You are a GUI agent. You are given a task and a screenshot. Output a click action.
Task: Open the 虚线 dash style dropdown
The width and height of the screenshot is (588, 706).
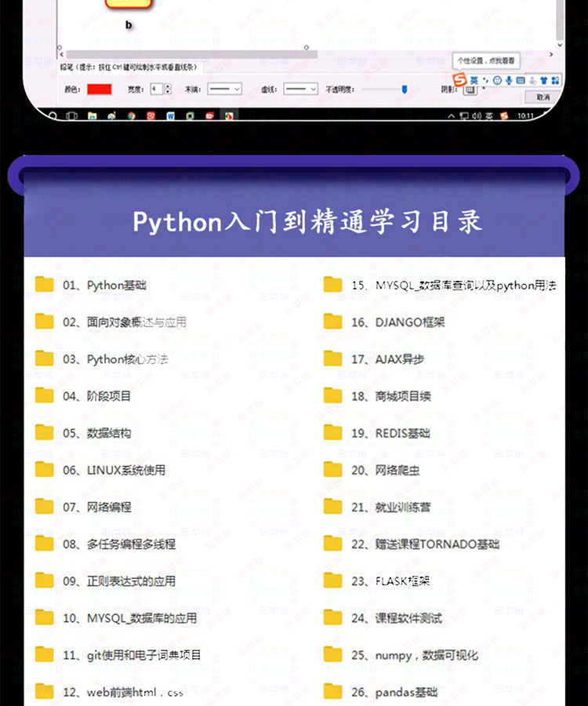tap(300, 89)
